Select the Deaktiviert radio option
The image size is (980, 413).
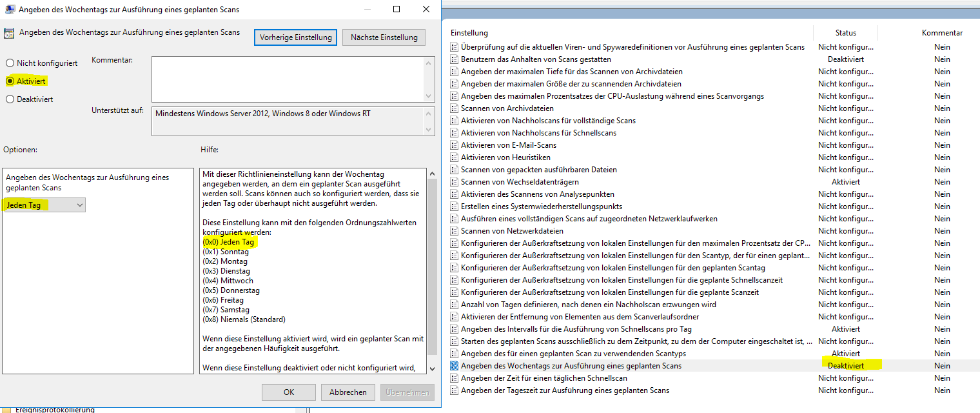[10, 99]
